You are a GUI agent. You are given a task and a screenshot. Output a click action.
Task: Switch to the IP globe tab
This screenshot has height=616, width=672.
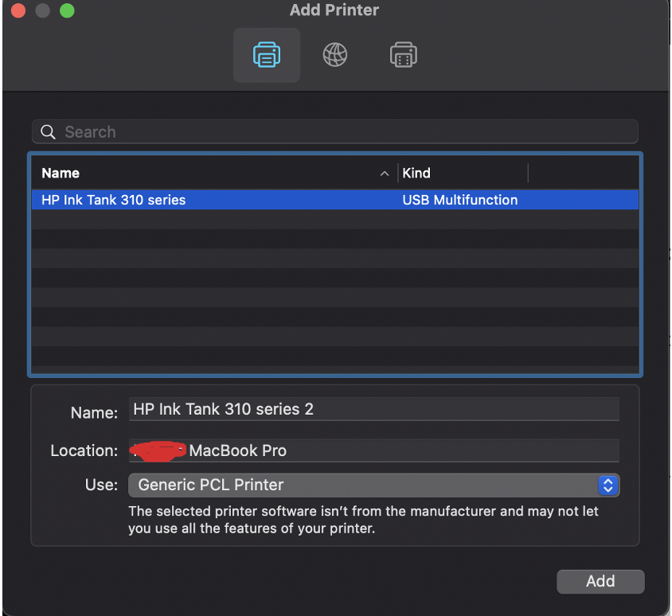[335, 56]
